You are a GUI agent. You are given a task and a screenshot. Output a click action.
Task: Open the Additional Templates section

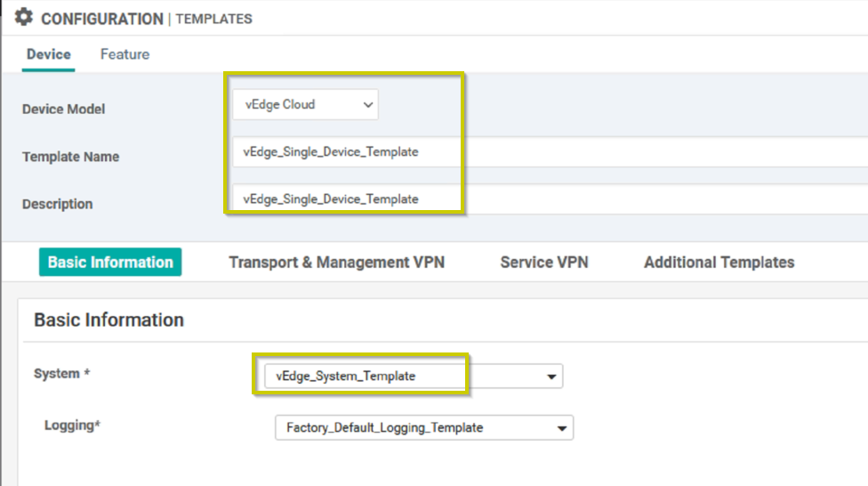[719, 262]
